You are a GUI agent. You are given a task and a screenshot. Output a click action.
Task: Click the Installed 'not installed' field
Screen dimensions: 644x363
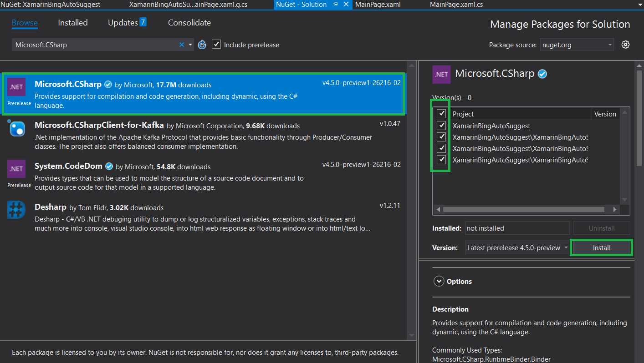pyautogui.click(x=517, y=228)
